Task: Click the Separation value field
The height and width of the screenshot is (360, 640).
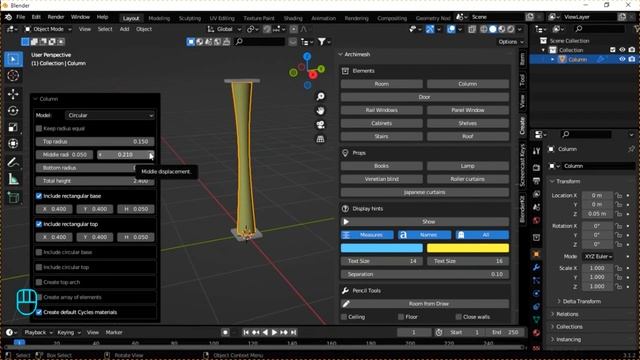Action: (424, 274)
